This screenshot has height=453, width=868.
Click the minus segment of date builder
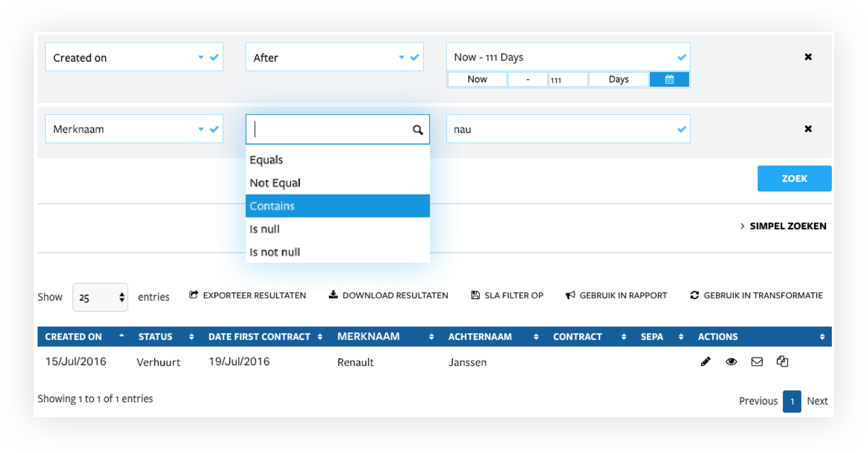pyautogui.click(x=528, y=79)
